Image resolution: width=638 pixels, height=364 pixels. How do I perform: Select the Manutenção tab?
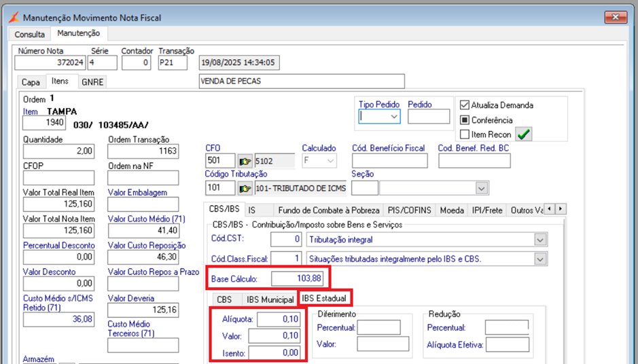tap(79, 33)
